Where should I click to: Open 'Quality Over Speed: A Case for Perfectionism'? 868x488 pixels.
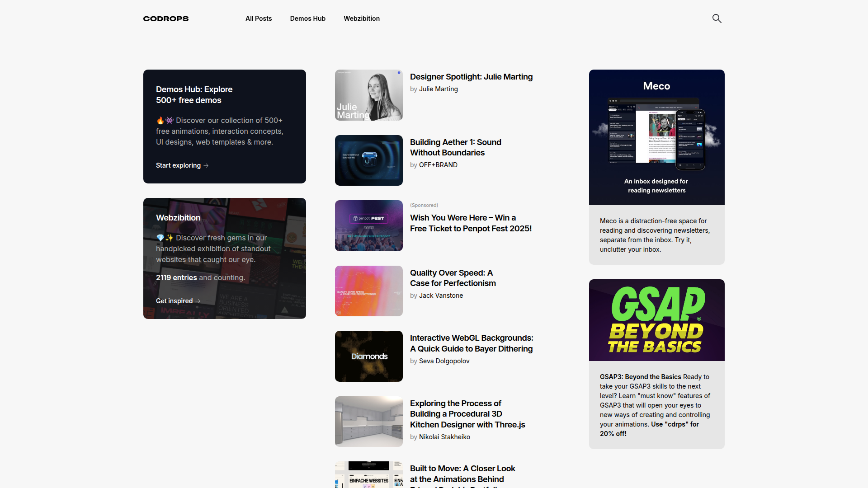click(453, 278)
